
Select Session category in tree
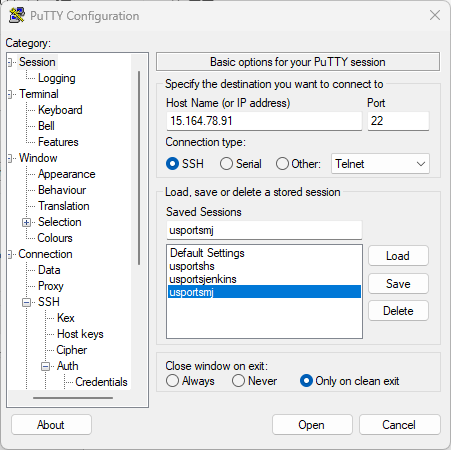pos(37,62)
